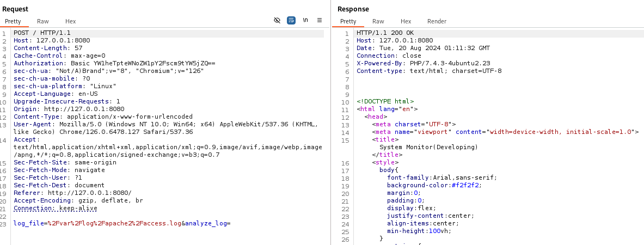
Task: Click the 'System Monitor(Developing)' title text
Action: click(429, 147)
